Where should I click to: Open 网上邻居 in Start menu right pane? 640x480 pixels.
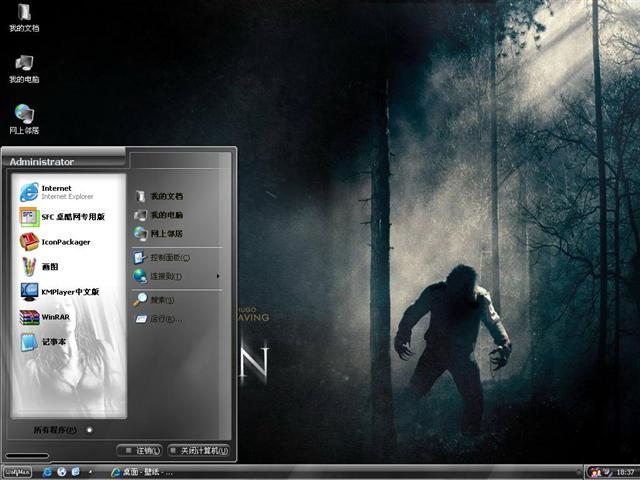158,234
